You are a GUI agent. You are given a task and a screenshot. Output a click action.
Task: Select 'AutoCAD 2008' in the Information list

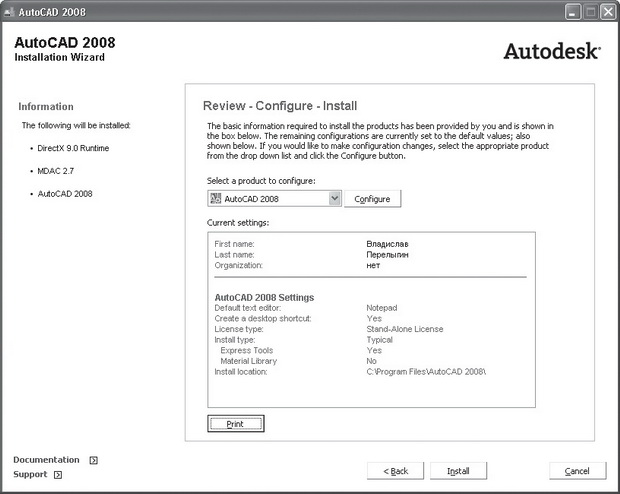(65, 194)
